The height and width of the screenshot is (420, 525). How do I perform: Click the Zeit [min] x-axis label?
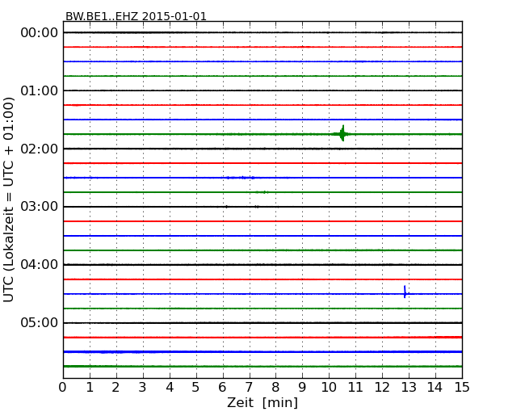[262, 402]
